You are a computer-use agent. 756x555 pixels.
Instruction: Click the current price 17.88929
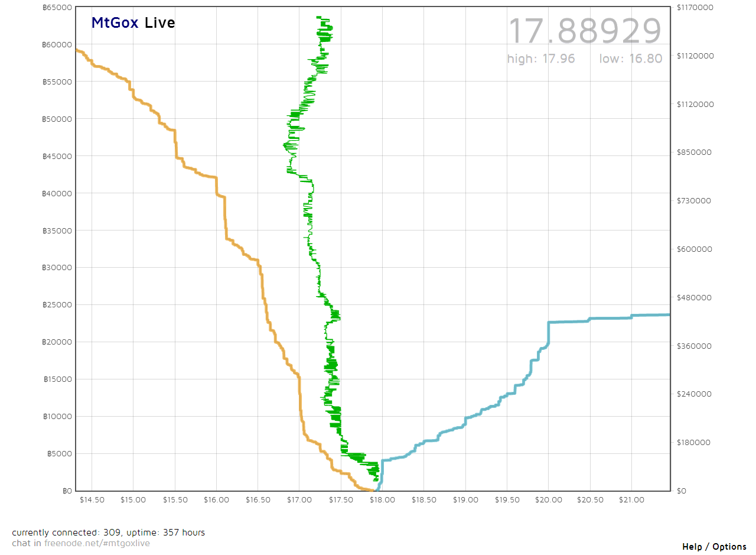click(585, 31)
